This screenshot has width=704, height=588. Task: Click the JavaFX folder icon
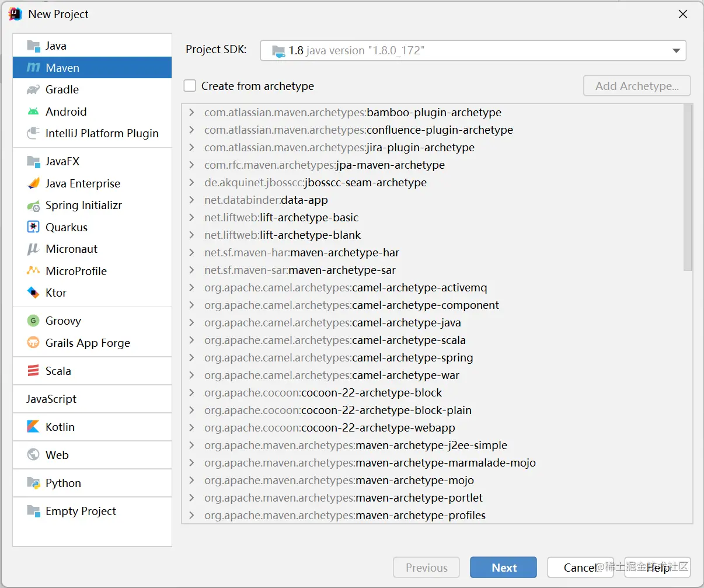coord(33,161)
